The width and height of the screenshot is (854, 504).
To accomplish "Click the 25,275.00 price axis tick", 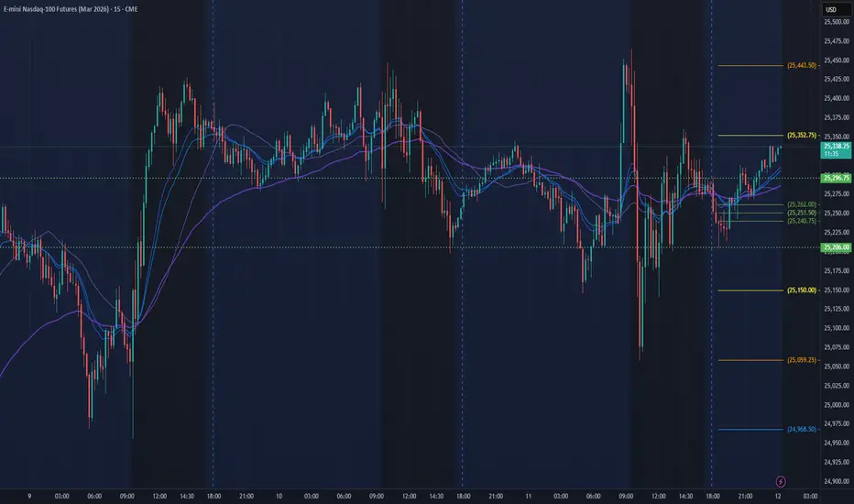I will click(837, 194).
